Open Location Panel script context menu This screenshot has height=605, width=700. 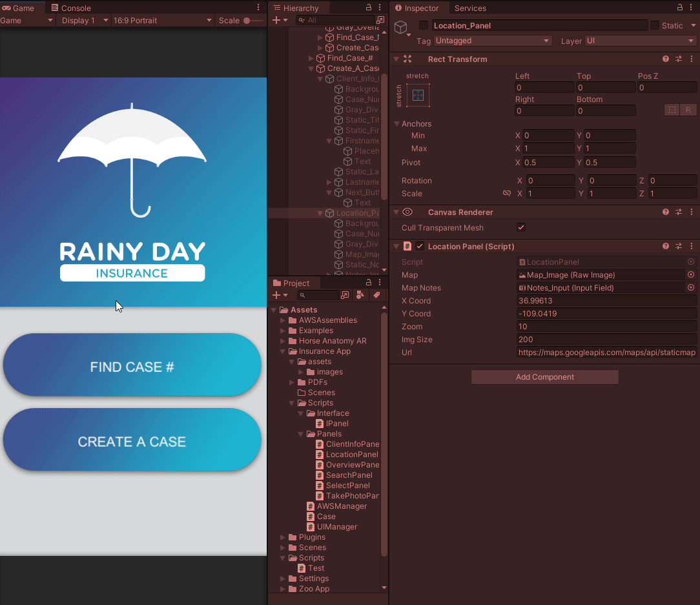click(x=692, y=246)
